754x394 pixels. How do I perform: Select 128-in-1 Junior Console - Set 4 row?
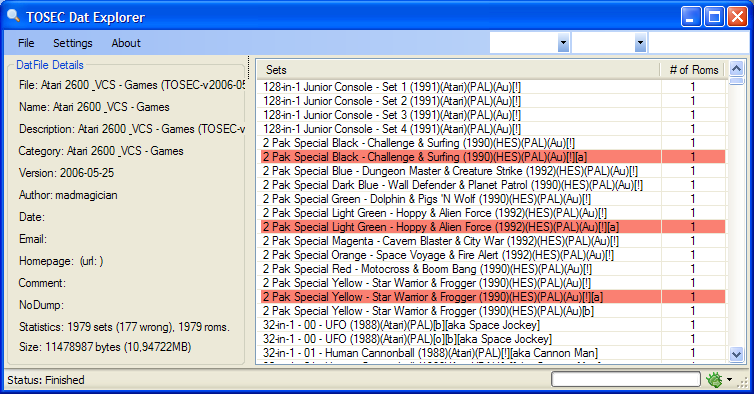point(493,129)
